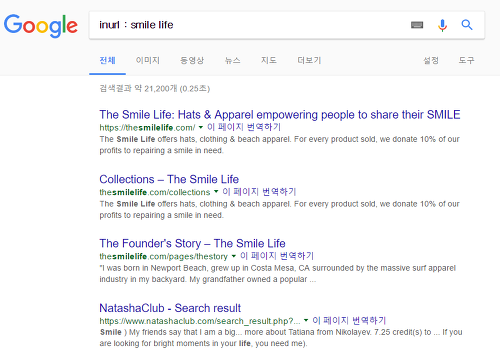
Task: Open The Smile Life: Hats & Apparel result
Action: point(280,115)
